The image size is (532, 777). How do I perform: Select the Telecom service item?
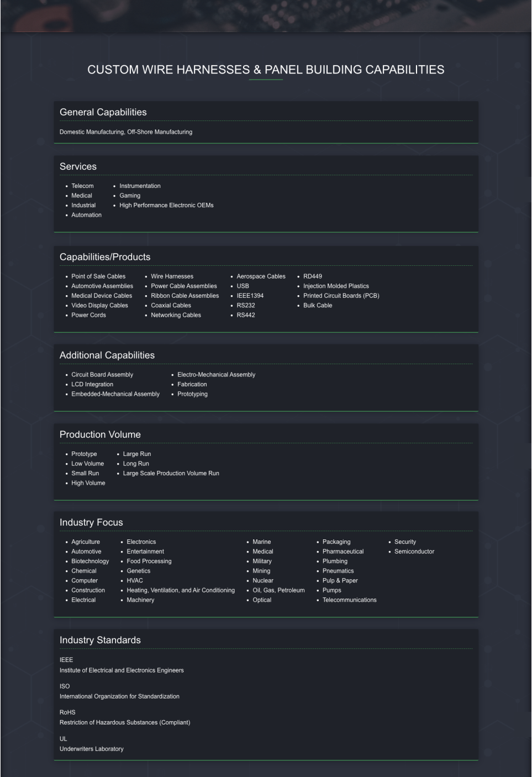pos(82,186)
